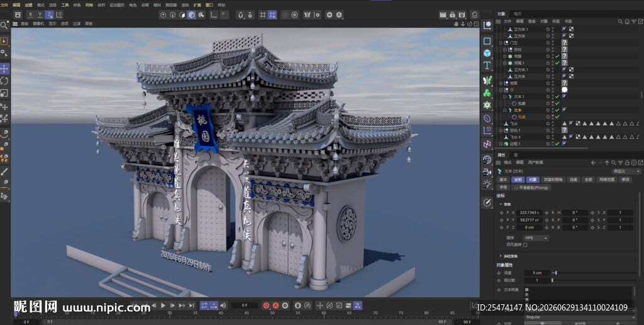Image resolution: width=644 pixels, height=325 pixels.
Task: Click the render view clapperboard icon
Action: click(x=443, y=15)
